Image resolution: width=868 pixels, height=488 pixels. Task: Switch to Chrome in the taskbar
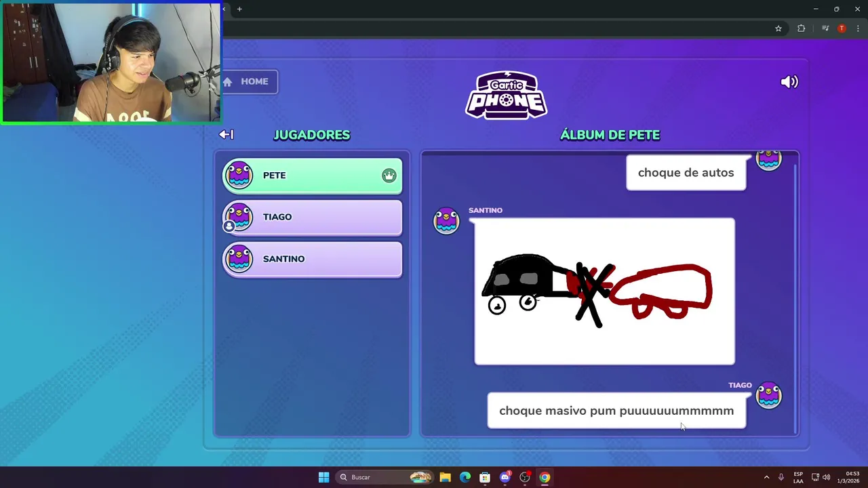545,477
